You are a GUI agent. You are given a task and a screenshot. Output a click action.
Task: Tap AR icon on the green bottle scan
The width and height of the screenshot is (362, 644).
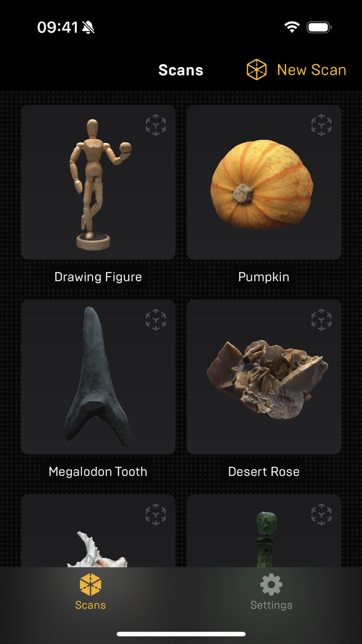[321, 515]
